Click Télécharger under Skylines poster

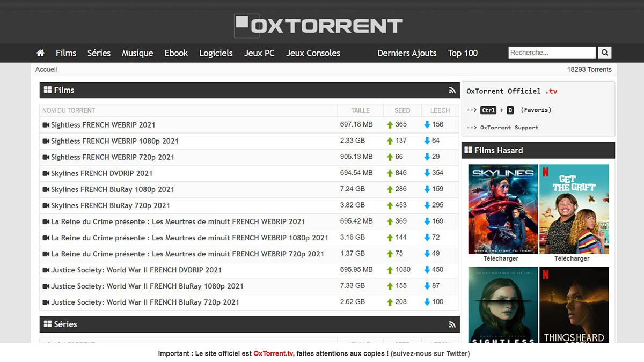tap(501, 258)
